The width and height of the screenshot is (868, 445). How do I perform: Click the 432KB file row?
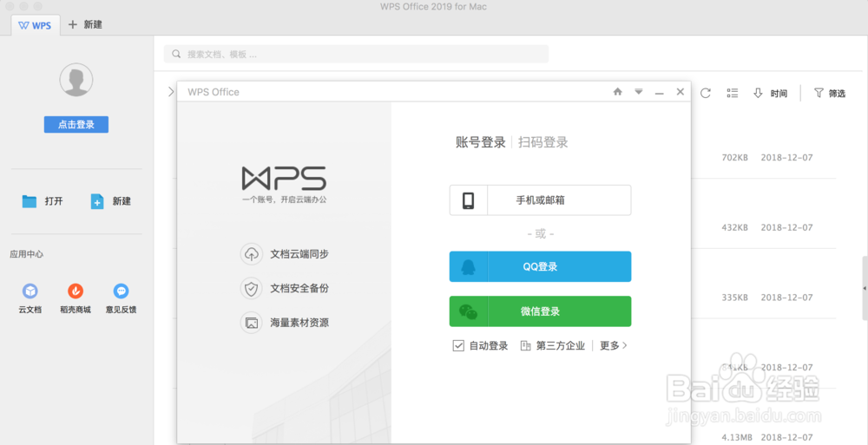point(763,227)
